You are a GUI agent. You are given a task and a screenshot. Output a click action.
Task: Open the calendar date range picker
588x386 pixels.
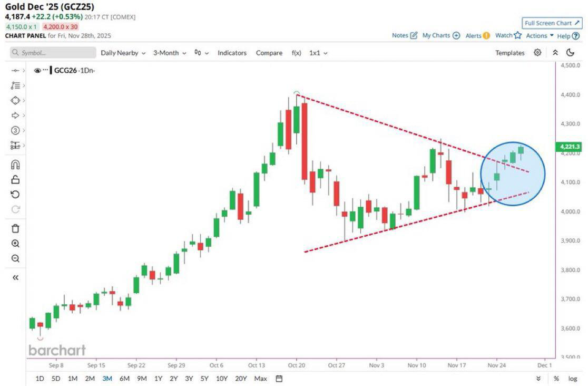coord(279,379)
